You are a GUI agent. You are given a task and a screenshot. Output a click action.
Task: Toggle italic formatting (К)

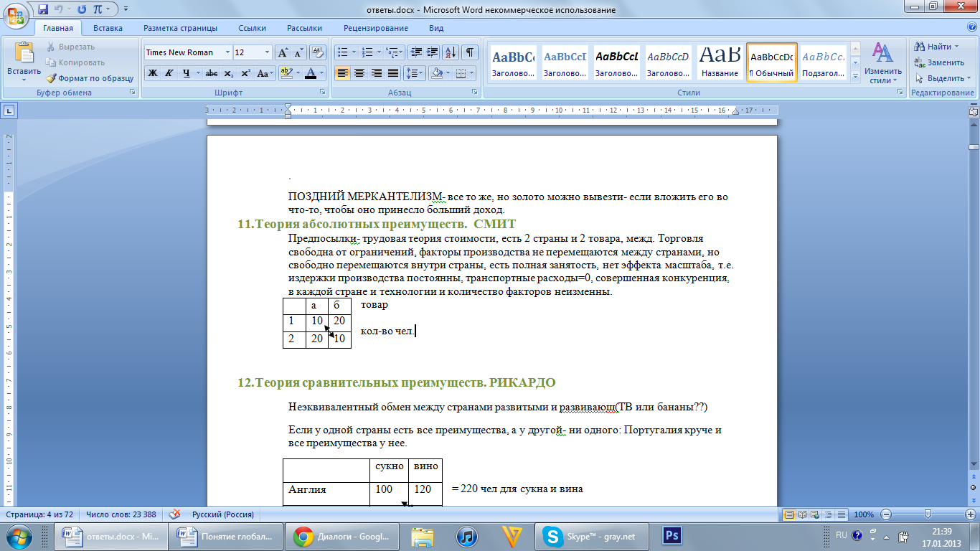tap(169, 73)
